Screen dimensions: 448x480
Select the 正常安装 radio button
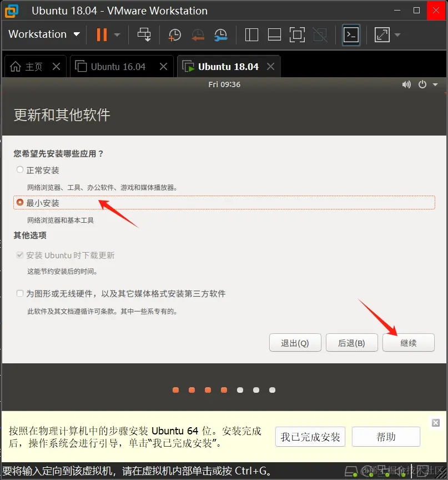[20, 169]
